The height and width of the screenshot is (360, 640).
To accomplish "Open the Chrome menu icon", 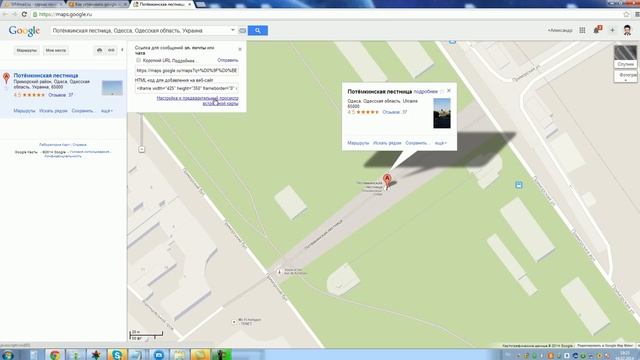I will (637, 14).
